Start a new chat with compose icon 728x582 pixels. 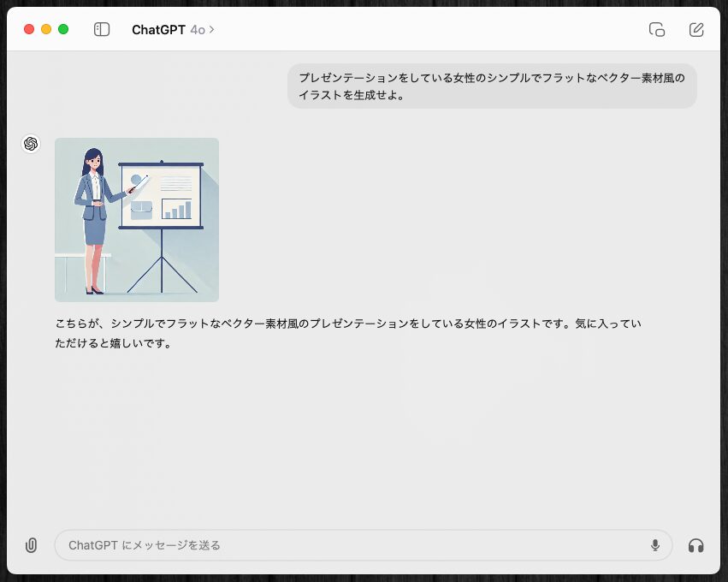pos(696,30)
